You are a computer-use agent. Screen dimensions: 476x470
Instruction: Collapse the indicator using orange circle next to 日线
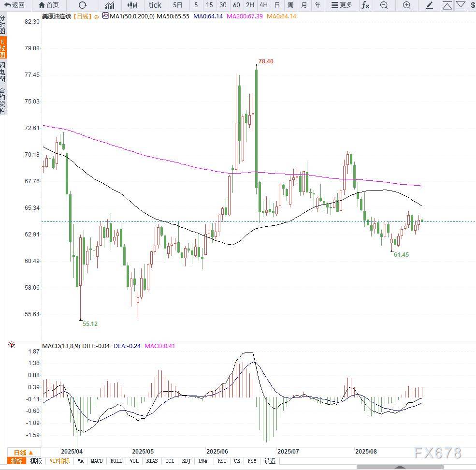(97, 16)
